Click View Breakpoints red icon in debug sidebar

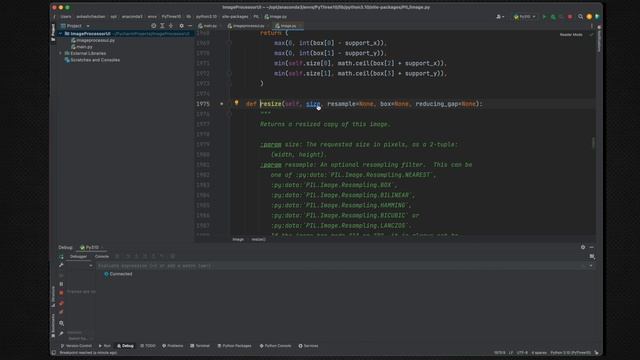61,303
